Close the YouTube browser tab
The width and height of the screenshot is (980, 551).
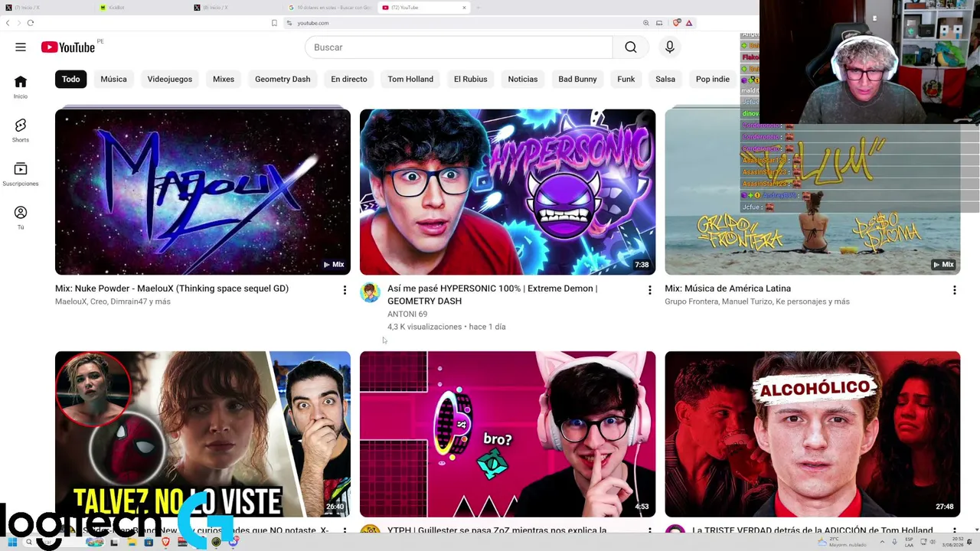click(x=464, y=8)
